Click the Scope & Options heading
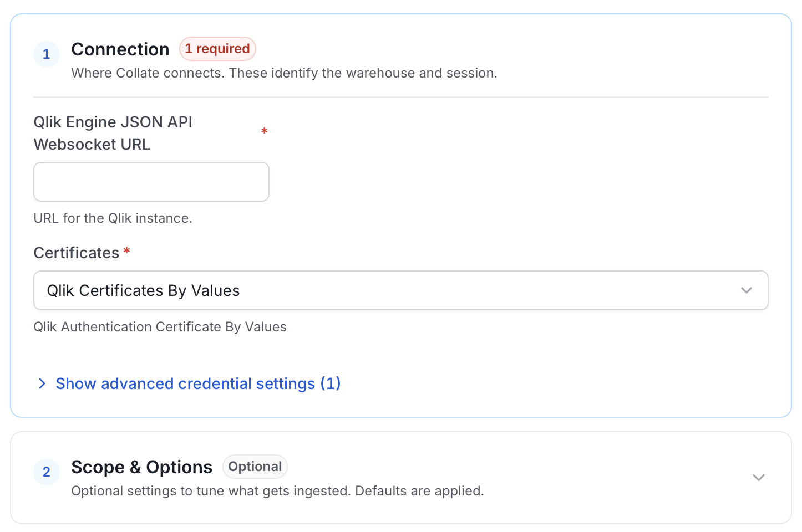802x532 pixels. click(142, 467)
